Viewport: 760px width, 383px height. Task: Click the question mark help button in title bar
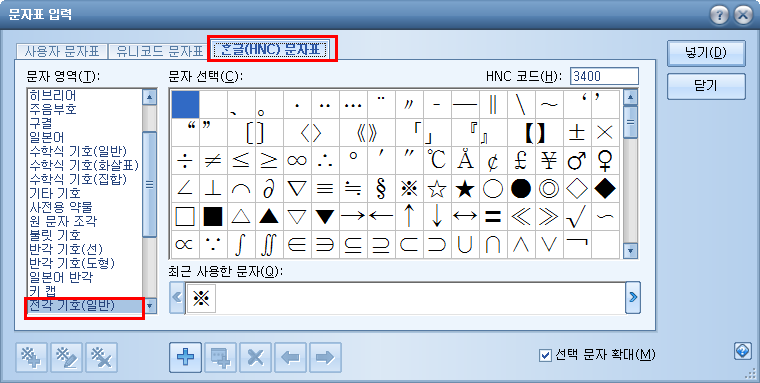pyautogui.click(x=720, y=16)
